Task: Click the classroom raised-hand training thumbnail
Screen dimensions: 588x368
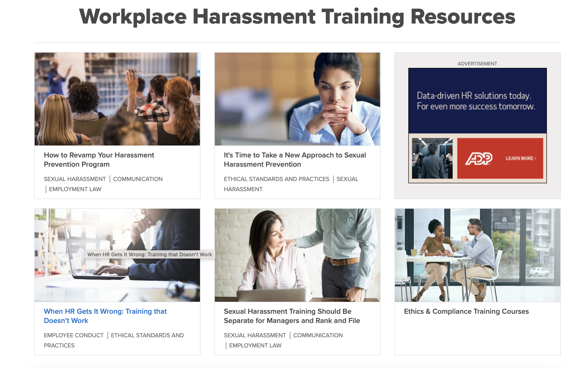Action: click(117, 99)
